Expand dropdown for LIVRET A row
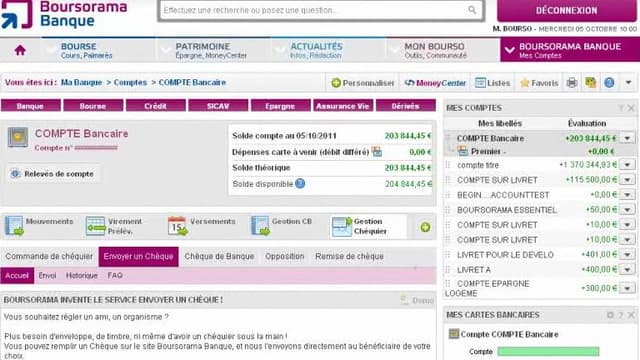 click(x=627, y=270)
